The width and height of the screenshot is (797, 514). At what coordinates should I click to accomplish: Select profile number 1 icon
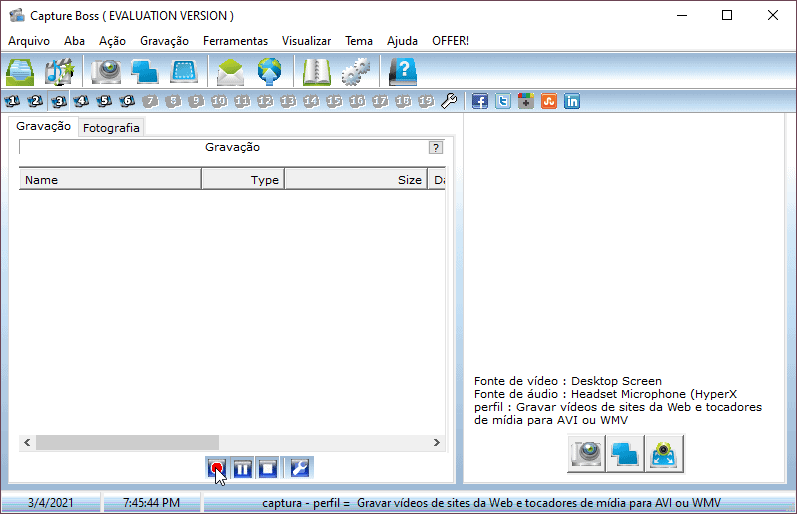pos(12,101)
